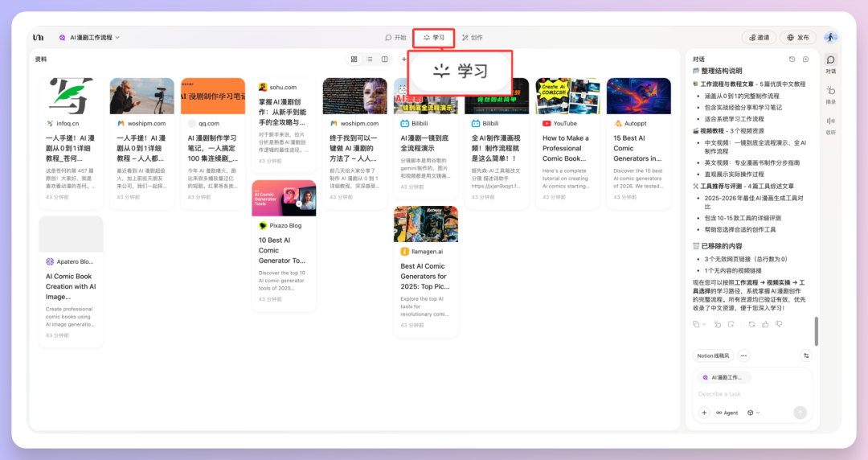Regenerate the response with refresh icon
The height and width of the screenshot is (460, 868).
click(x=751, y=324)
